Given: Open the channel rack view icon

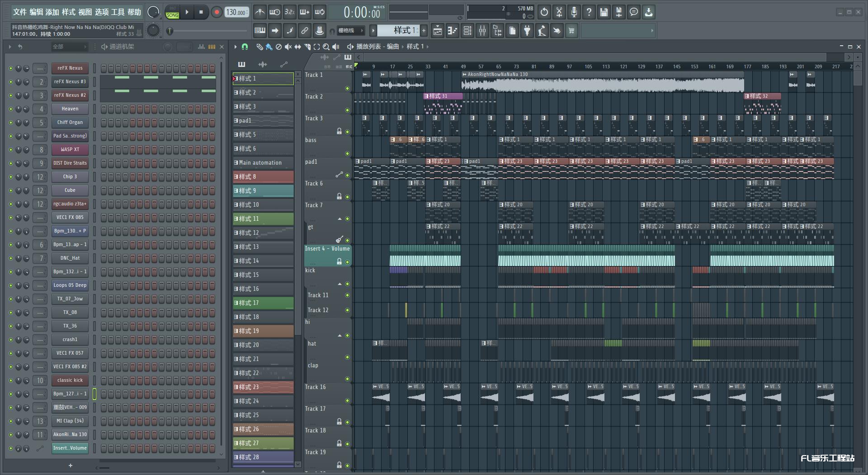Looking at the screenshot, I should (x=467, y=31).
